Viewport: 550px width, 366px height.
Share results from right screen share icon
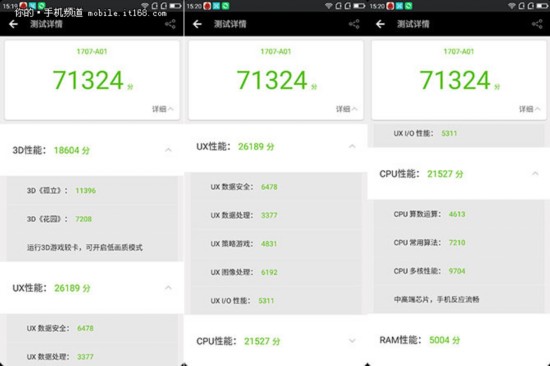(x=537, y=24)
